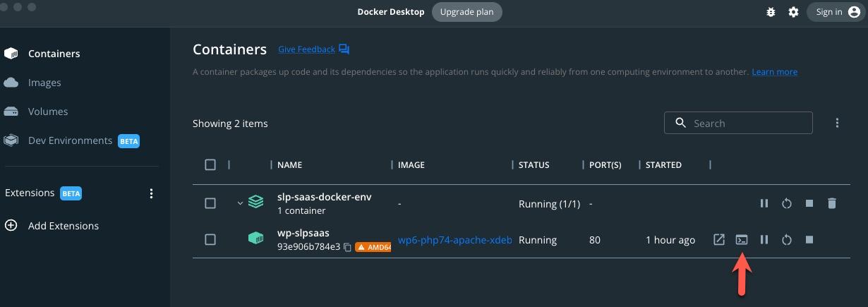
Task: Check the select-all containers checkbox
Action: click(210, 164)
